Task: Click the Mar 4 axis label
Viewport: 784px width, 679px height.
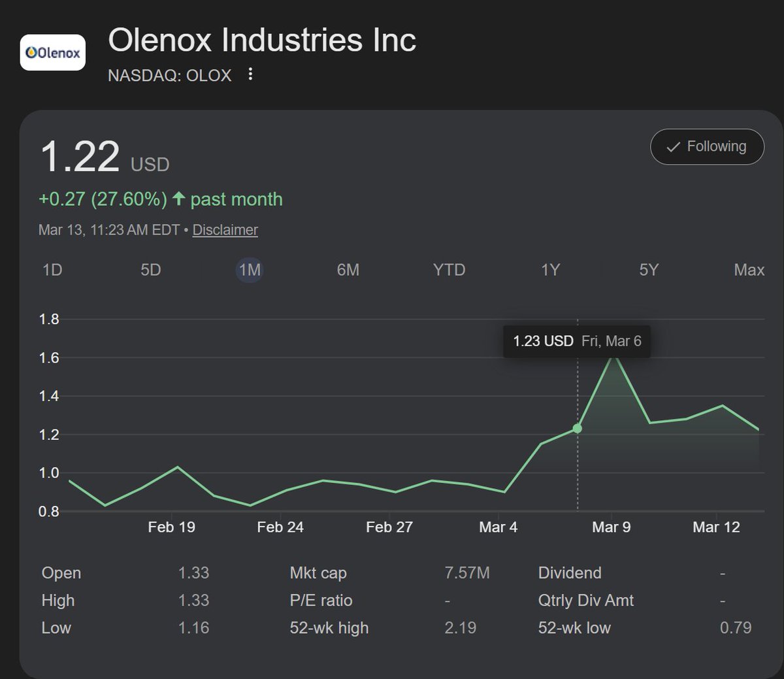Action: coord(498,527)
